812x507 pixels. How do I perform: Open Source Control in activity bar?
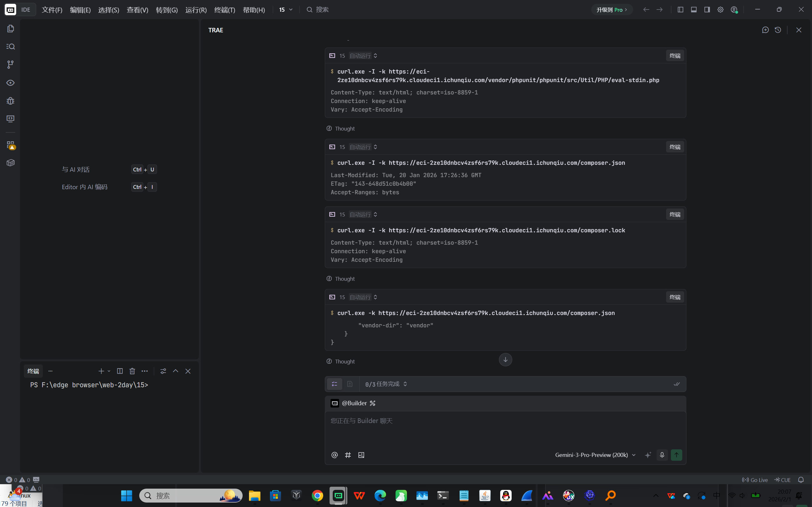[10, 64]
